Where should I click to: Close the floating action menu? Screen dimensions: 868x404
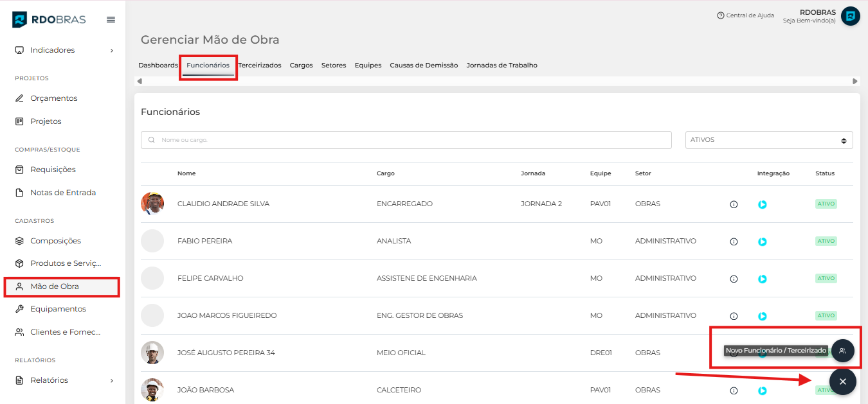click(842, 382)
